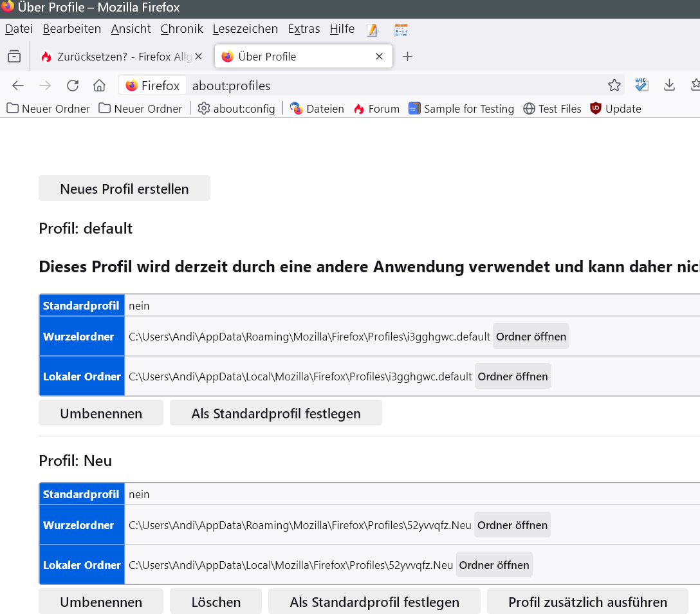Image resolution: width=700 pixels, height=614 pixels.
Task: Bookmark this page with the star icon
Action: pos(614,86)
